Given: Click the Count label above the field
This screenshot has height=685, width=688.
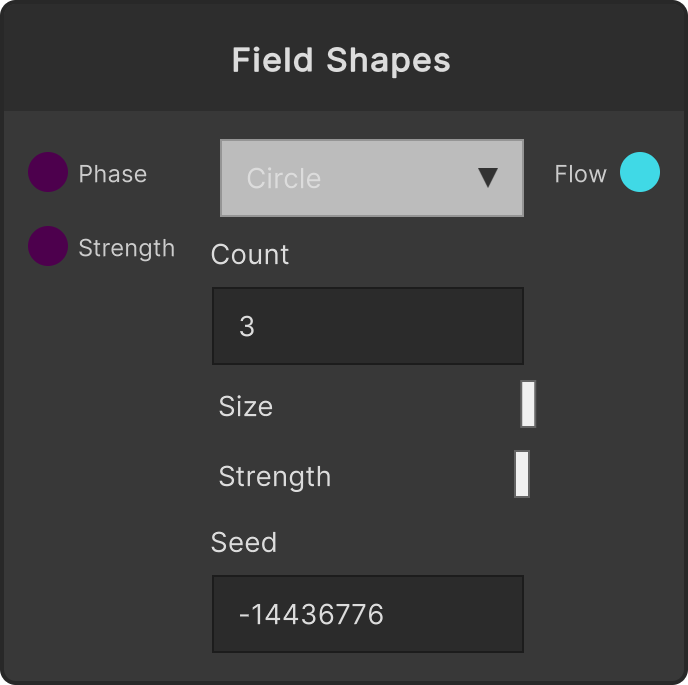Looking at the screenshot, I should [250, 254].
